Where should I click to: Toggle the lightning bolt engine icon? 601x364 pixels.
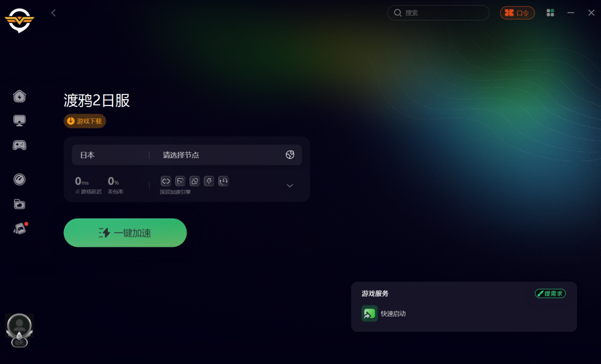click(209, 181)
